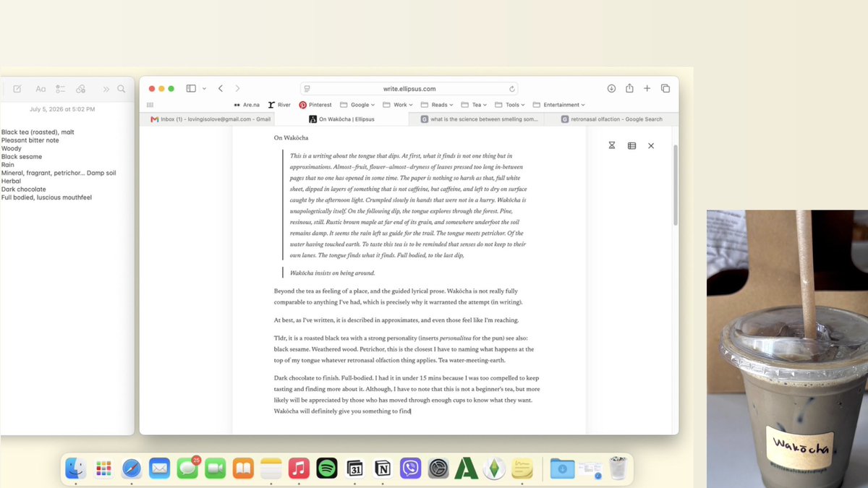Open Spotify from the Dock
Image resolution: width=868 pixels, height=488 pixels.
pos(327,468)
